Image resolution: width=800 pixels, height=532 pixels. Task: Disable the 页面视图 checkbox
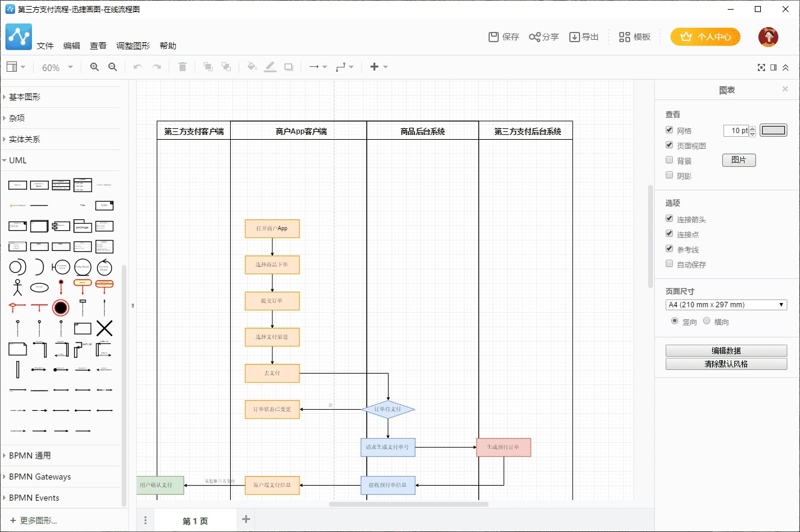click(x=669, y=145)
